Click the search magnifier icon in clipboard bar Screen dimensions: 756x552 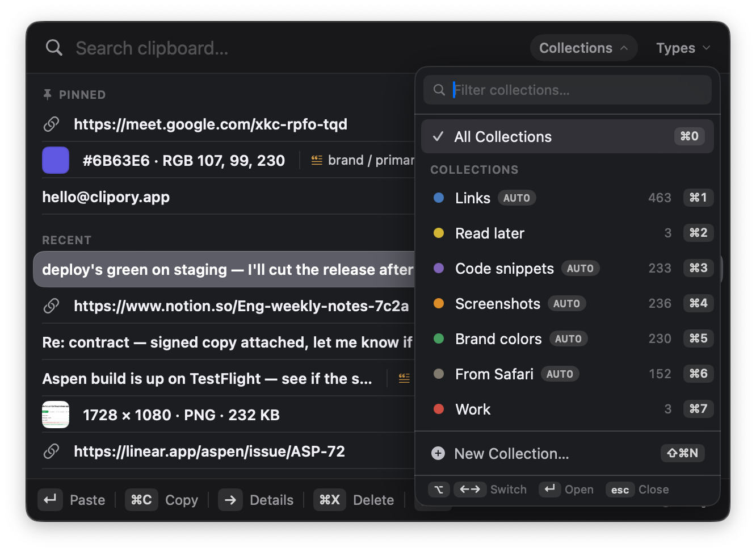click(54, 48)
